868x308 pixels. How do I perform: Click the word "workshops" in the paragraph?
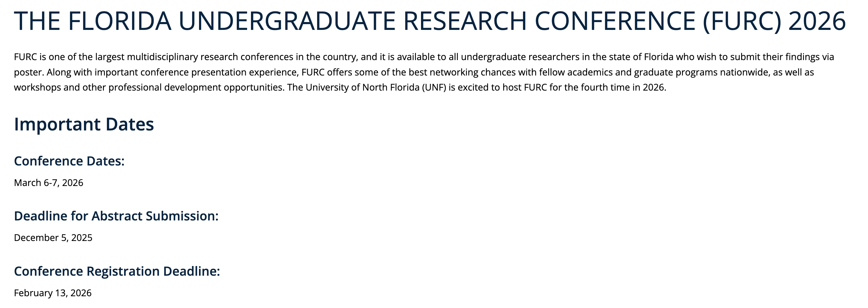37,88
